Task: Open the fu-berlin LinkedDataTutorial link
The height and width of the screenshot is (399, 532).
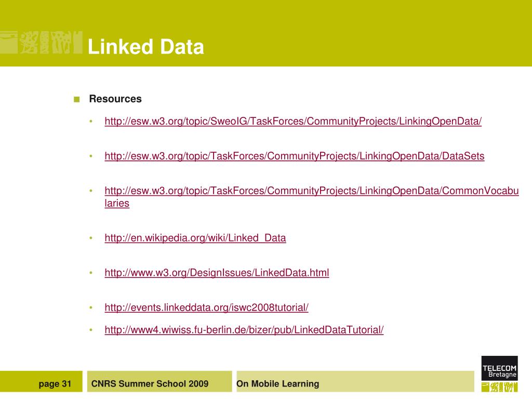Action: pos(244,330)
